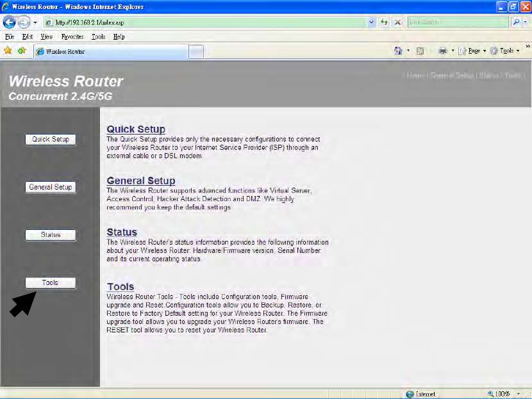Expand the Print dropdown arrow
This screenshot has height=399, width=532.
pyautogui.click(x=453, y=51)
